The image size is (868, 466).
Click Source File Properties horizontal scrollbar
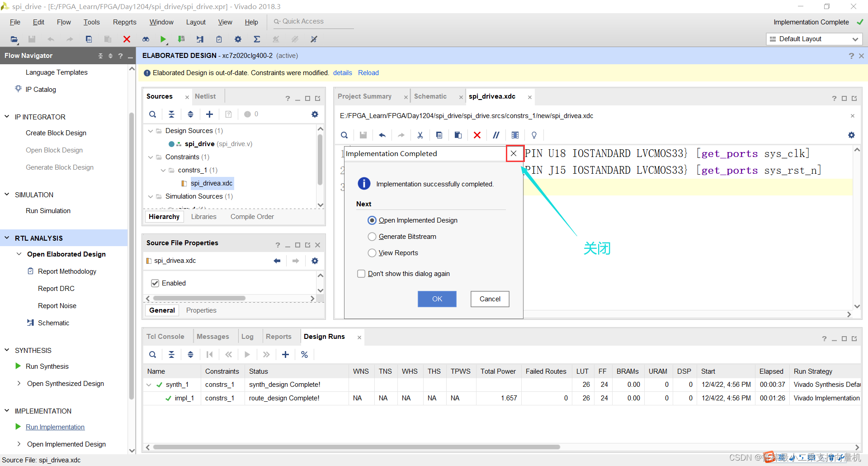[199, 299]
